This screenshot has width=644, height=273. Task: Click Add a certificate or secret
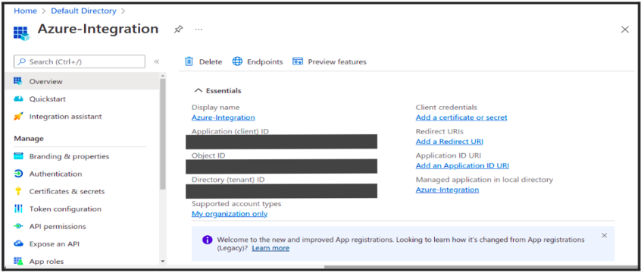[x=461, y=118]
